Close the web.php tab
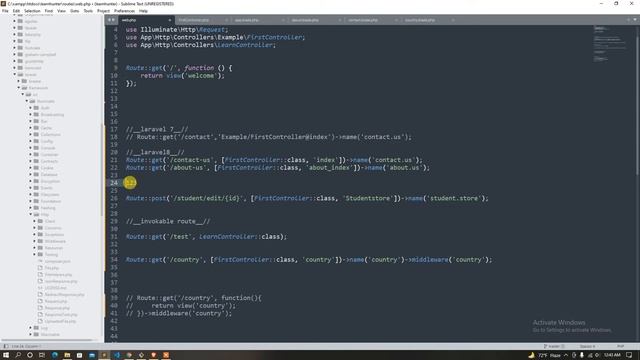640x360 pixels. (170, 20)
